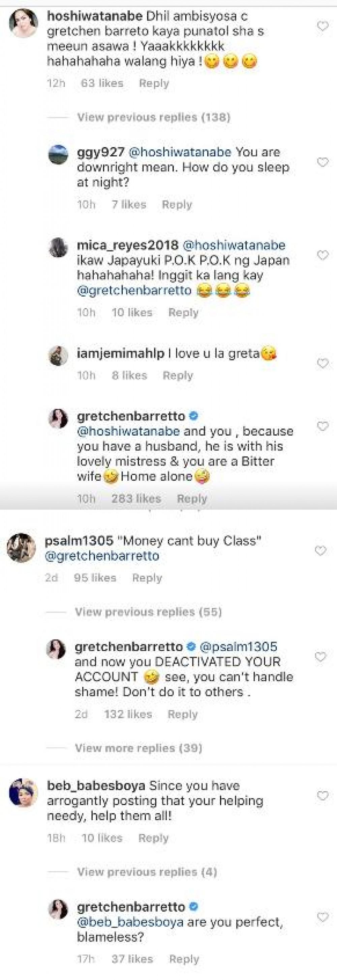Screen dimensions: 337x980
Task: Reply to ggy927's comment
Action: (177, 205)
